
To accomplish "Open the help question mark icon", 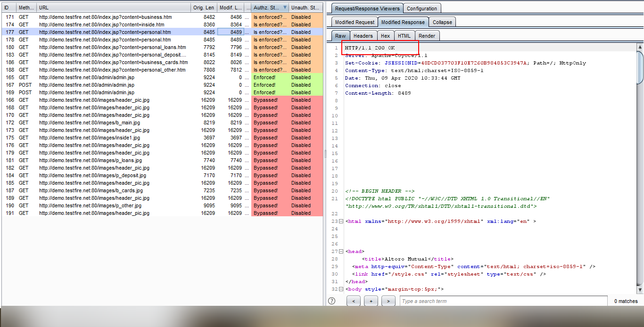I will 332,301.
